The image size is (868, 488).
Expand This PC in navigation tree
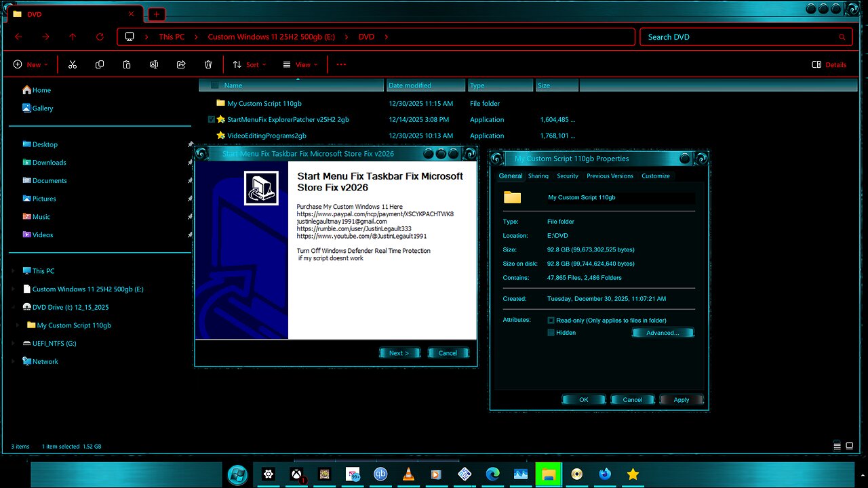pyautogui.click(x=14, y=271)
